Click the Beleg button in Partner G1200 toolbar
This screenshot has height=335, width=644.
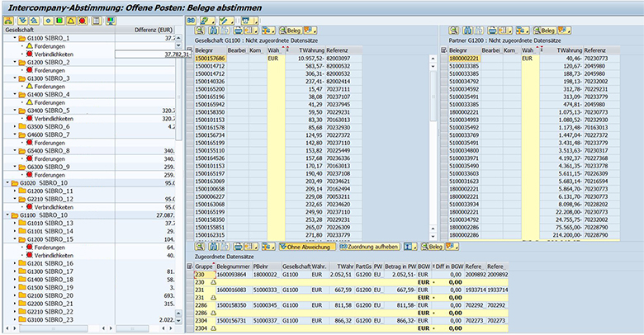tap(544, 31)
